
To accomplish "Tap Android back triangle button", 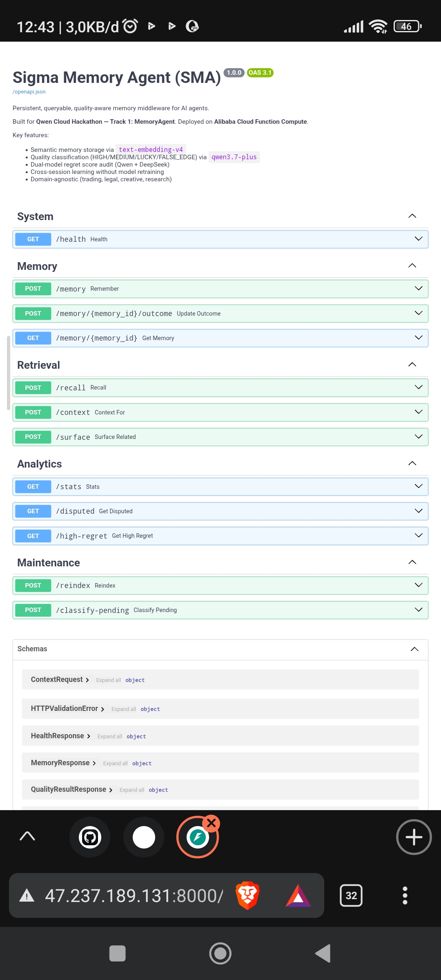I will (323, 953).
